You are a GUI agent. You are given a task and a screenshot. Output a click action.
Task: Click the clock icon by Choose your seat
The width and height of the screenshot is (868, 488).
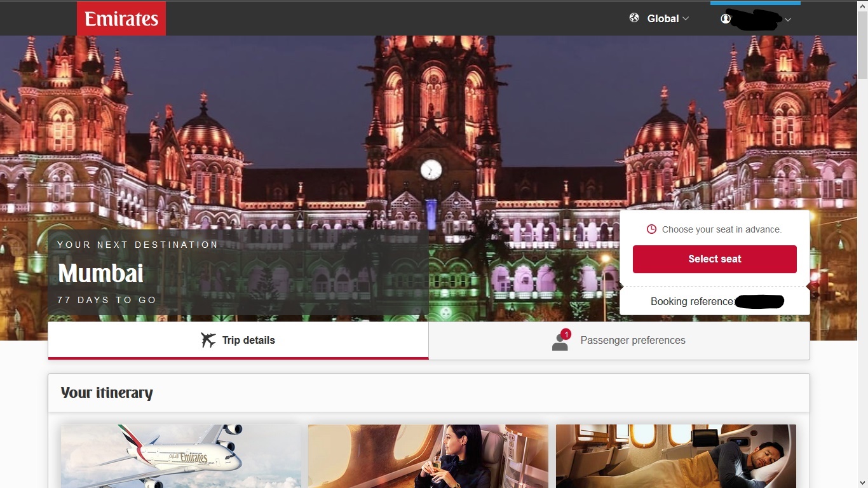coord(651,229)
